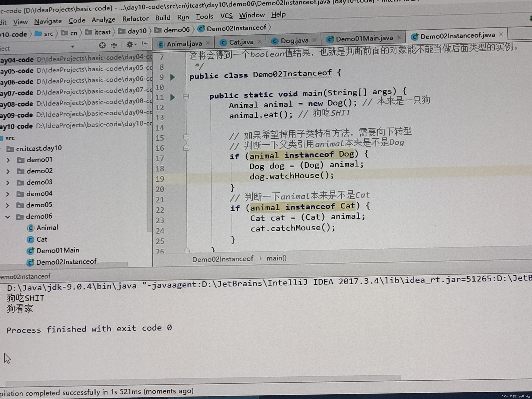Click the collapse all icon in Project panel
The height and width of the screenshot is (399, 532).
pyautogui.click(x=114, y=45)
